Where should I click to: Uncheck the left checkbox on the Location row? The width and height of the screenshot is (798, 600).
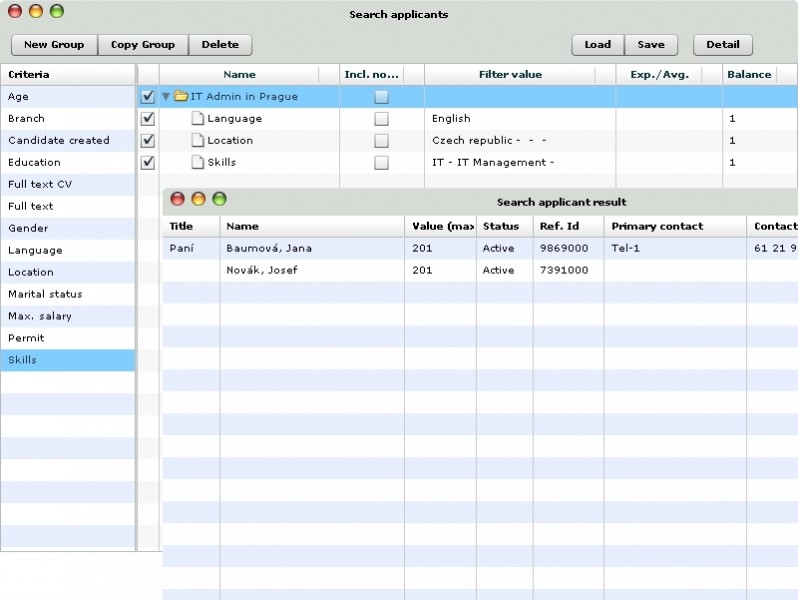(x=148, y=141)
